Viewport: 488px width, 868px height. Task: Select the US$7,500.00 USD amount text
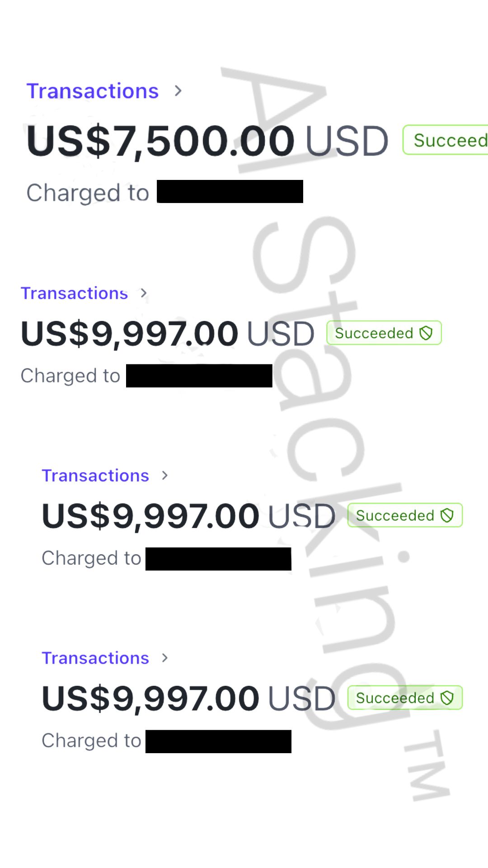[207, 141]
